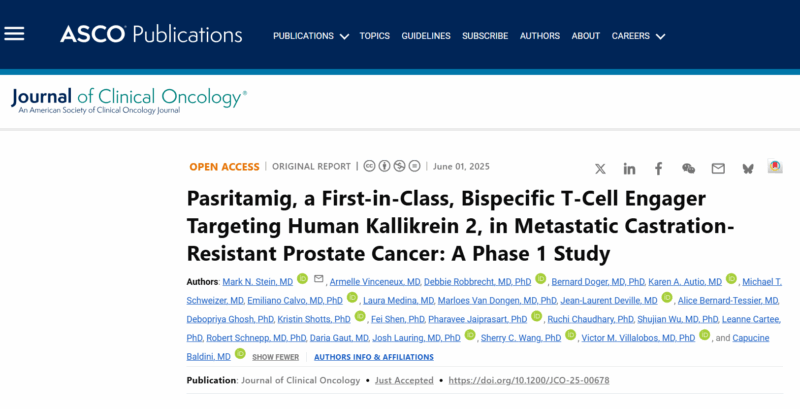Share article via WeChat icon

coord(688,169)
